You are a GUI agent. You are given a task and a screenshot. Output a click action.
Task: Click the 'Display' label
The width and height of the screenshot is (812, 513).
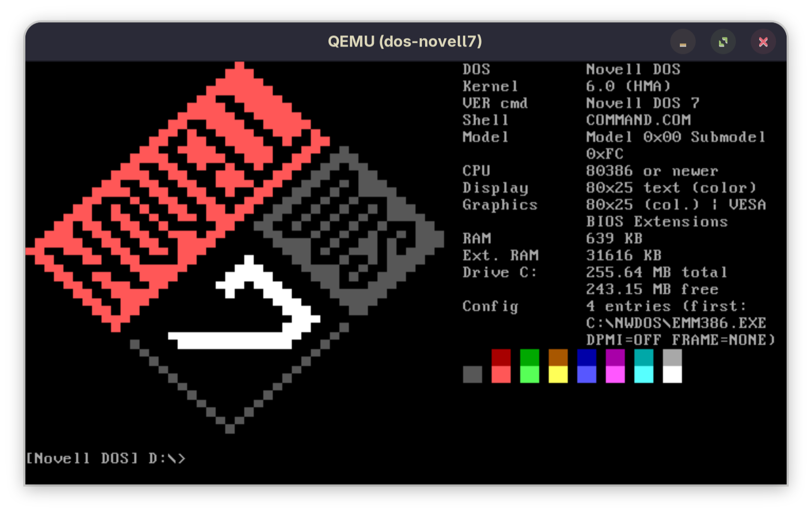click(x=495, y=188)
